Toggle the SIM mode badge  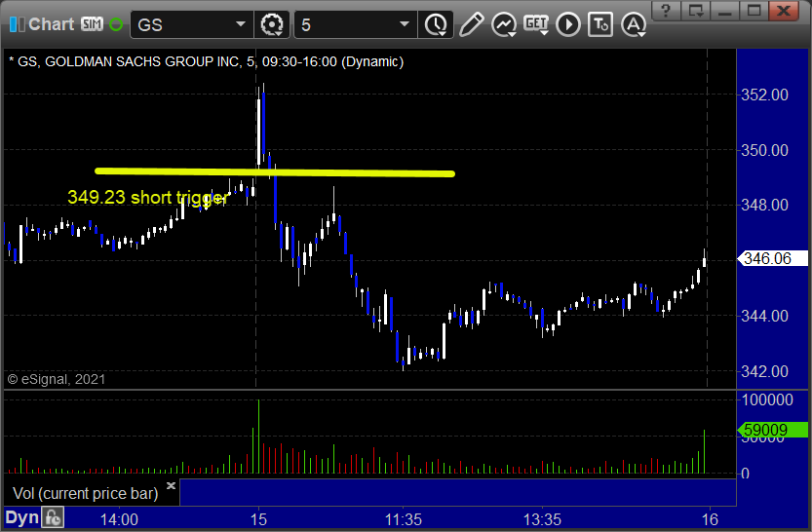click(x=93, y=24)
